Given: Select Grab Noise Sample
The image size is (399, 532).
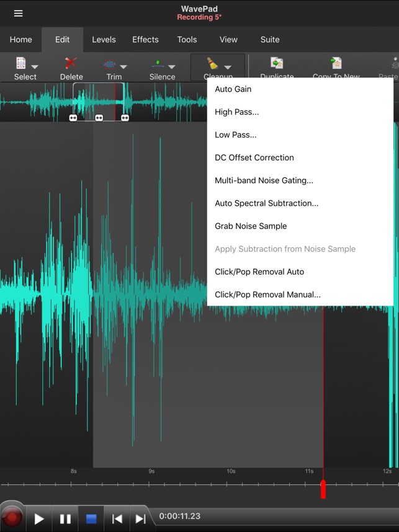Looking at the screenshot, I should (300, 226).
